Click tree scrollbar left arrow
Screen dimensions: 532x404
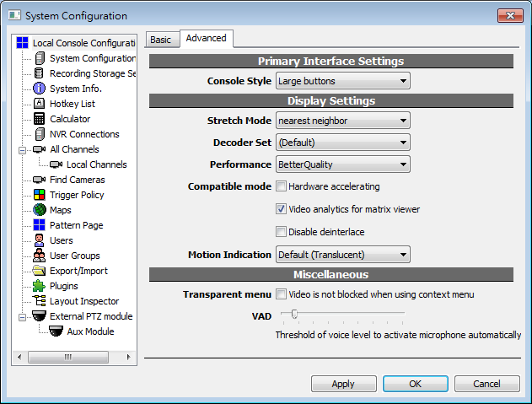coord(19,357)
